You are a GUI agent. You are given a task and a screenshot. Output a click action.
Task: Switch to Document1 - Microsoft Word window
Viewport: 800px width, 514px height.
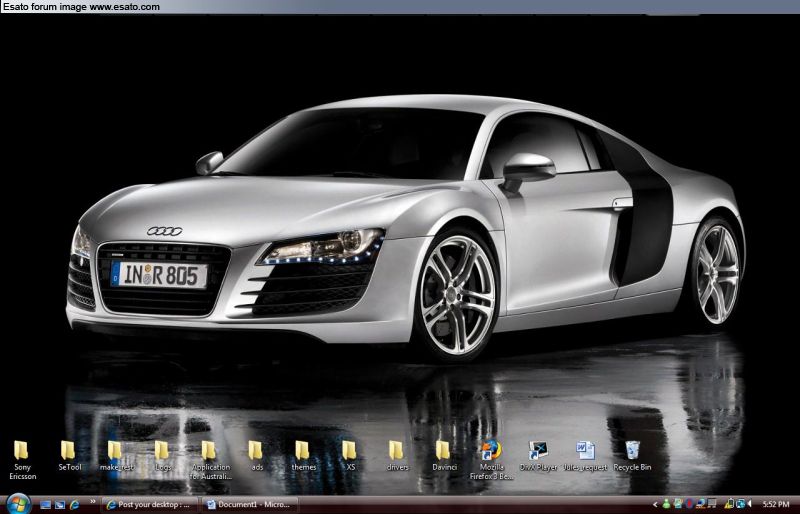point(249,504)
